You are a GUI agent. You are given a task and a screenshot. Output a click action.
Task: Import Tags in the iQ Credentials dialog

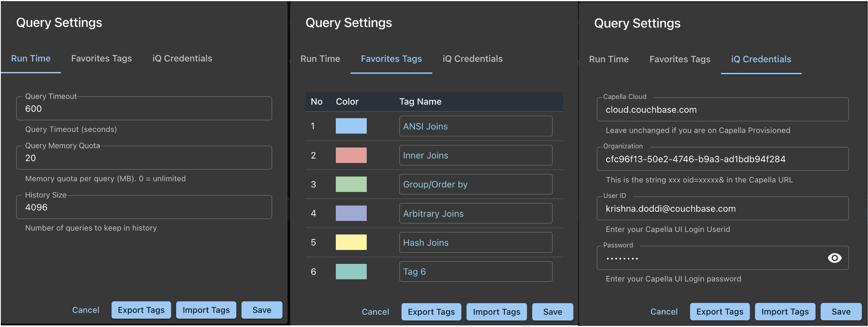click(785, 312)
